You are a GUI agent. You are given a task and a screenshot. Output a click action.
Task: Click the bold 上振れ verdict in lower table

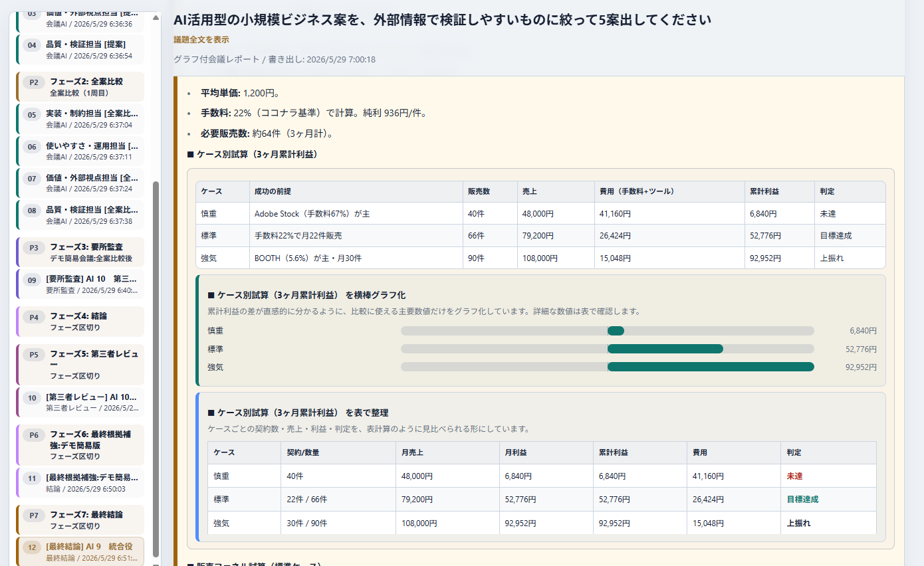(x=798, y=523)
